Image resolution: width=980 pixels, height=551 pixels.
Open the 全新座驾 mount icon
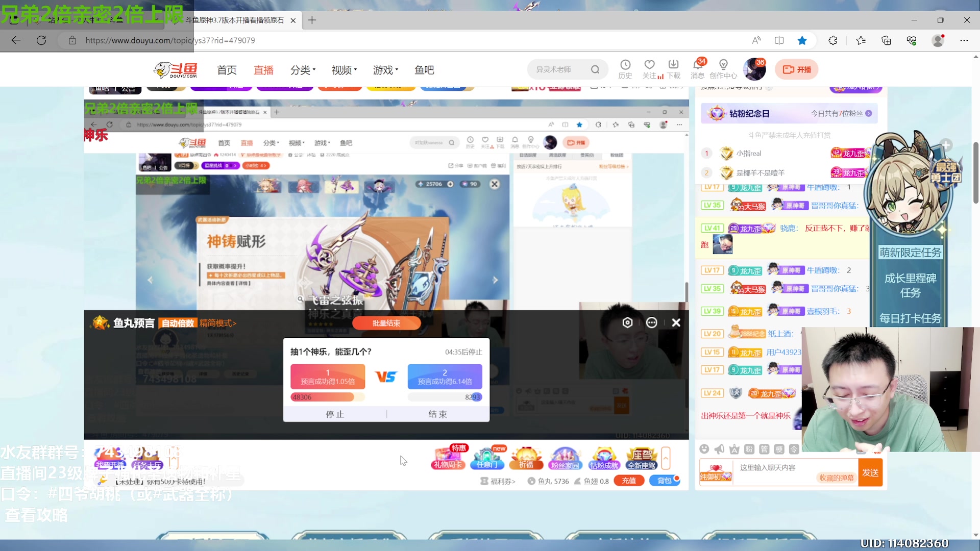[x=642, y=458]
